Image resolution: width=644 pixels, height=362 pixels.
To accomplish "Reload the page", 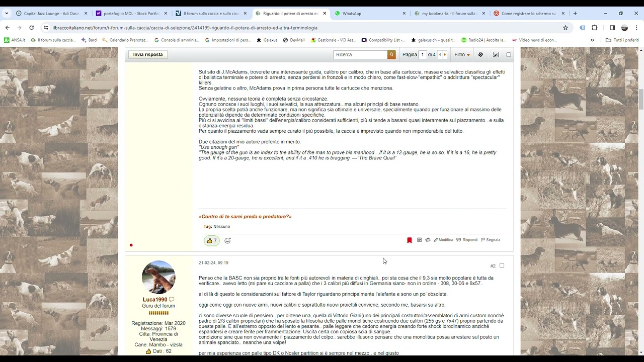I will pyautogui.click(x=31, y=28).
